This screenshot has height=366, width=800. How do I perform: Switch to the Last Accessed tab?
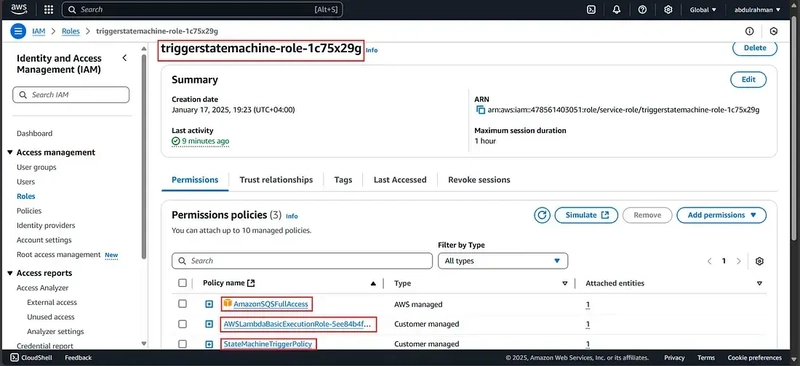coord(399,180)
